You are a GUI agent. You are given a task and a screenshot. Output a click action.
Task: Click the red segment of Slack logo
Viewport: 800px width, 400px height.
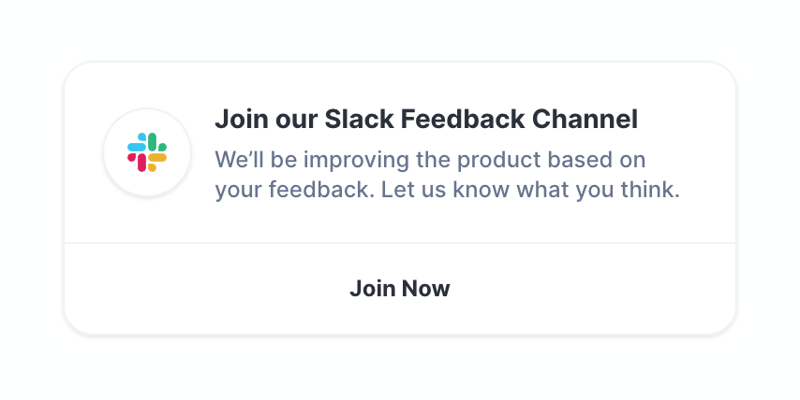click(140, 160)
